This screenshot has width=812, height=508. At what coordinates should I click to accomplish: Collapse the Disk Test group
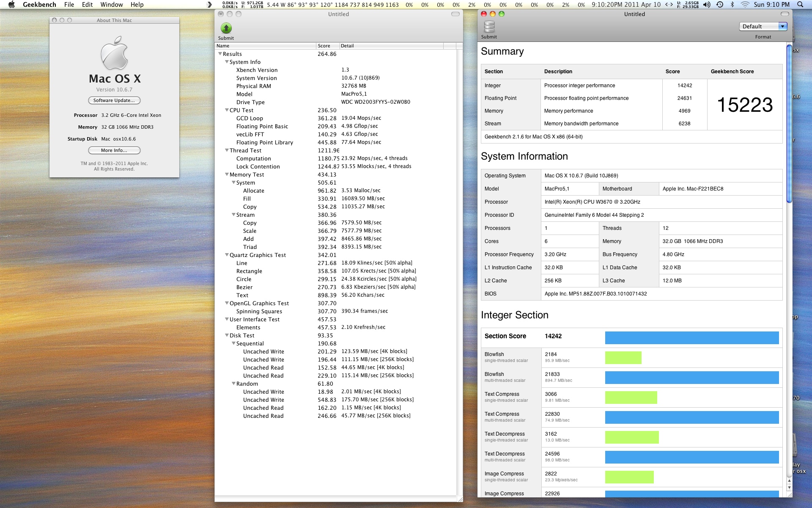227,335
